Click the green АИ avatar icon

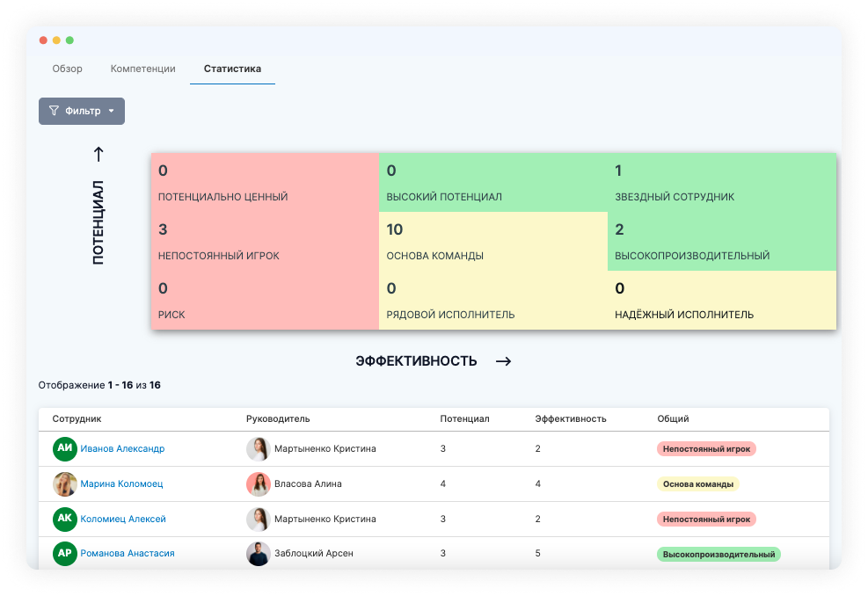[x=64, y=448]
